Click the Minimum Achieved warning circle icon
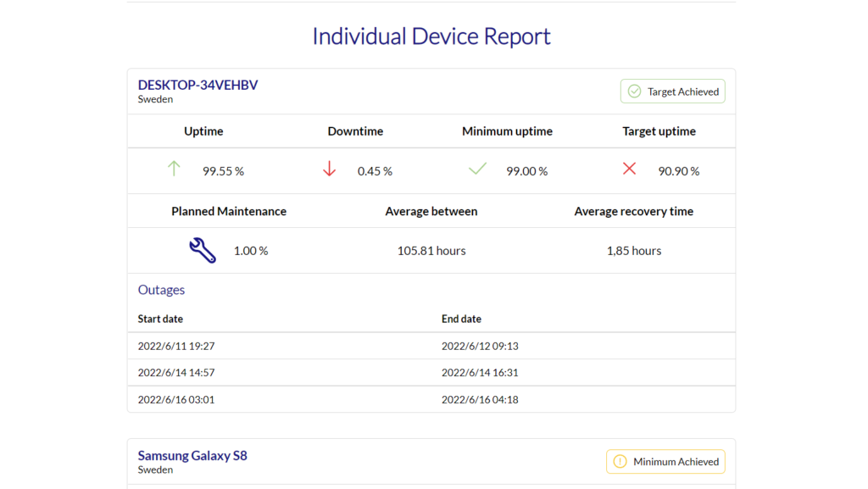 (x=620, y=461)
